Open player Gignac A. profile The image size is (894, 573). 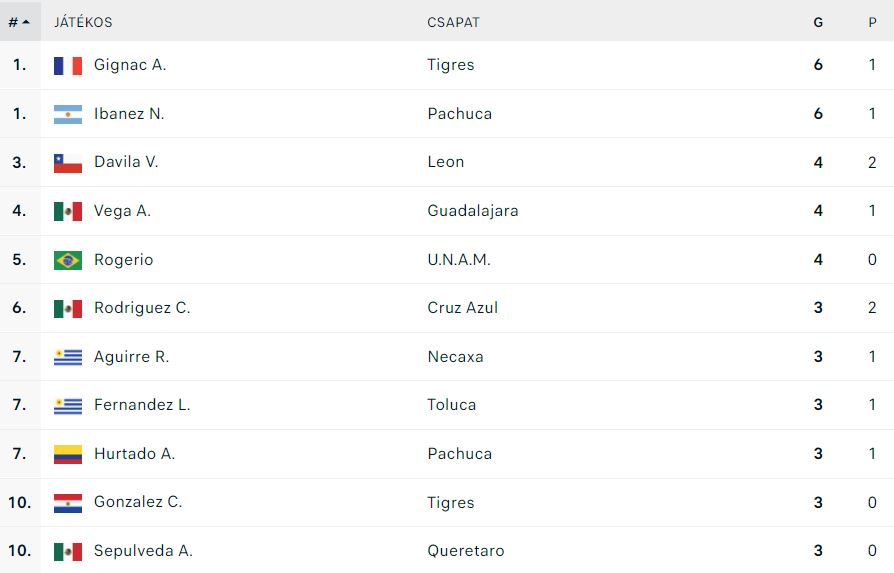(x=130, y=65)
